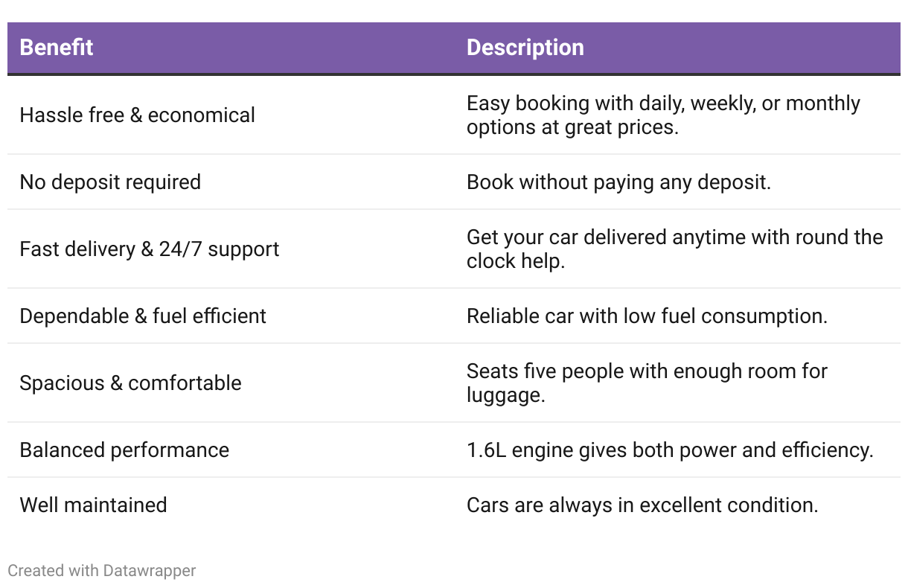Click the Easy booking description text

664,115
